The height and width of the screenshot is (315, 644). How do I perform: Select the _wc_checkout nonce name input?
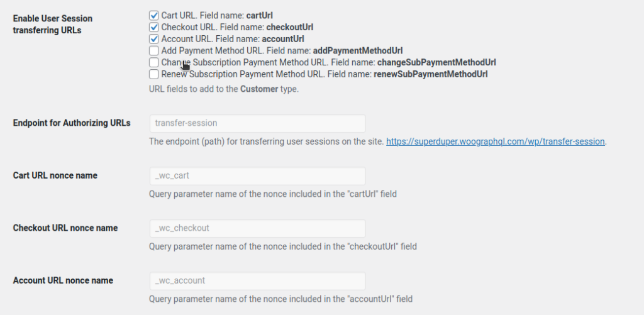257,228
